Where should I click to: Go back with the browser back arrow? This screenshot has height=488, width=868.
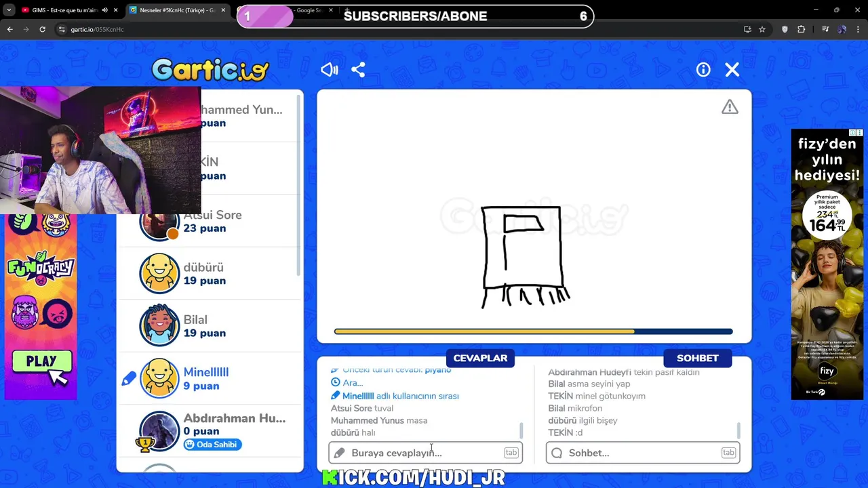click(x=9, y=29)
